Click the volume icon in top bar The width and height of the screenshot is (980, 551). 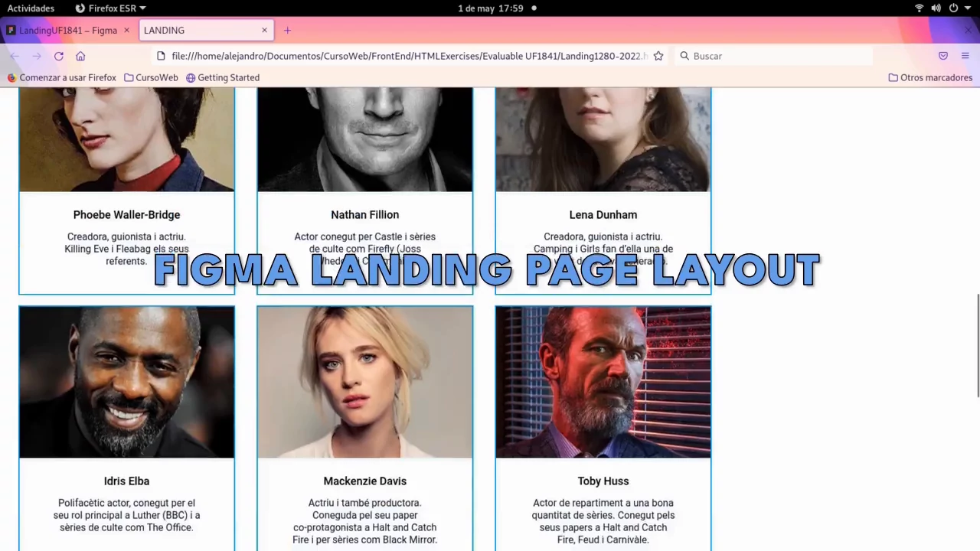tap(936, 8)
